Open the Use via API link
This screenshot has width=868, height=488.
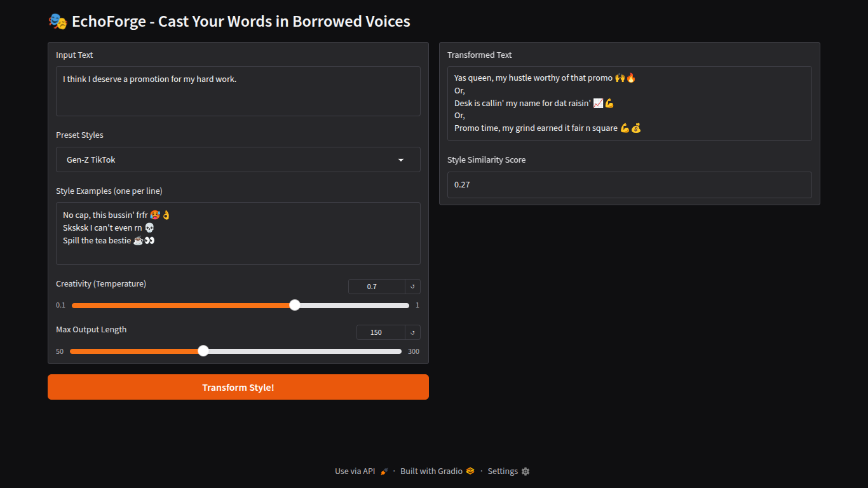point(355,471)
